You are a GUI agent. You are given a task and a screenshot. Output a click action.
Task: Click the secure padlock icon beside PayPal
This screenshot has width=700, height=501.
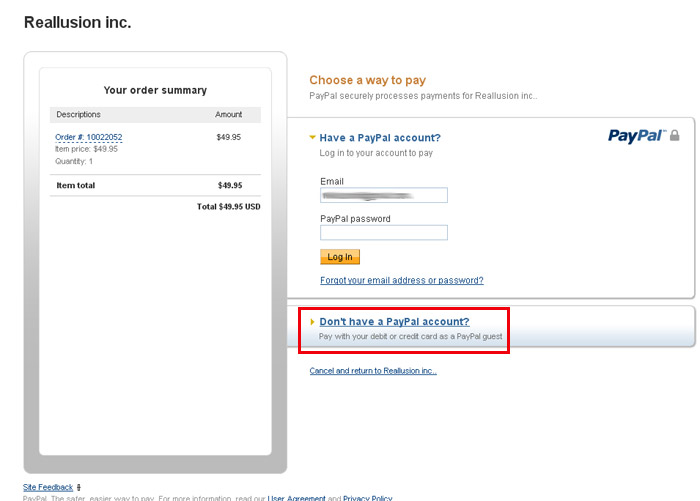click(675, 135)
